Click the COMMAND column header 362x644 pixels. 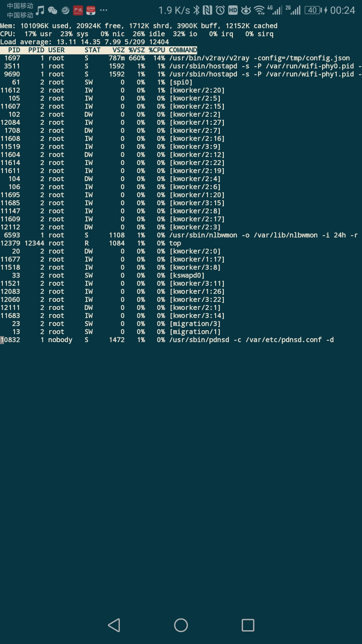click(183, 50)
